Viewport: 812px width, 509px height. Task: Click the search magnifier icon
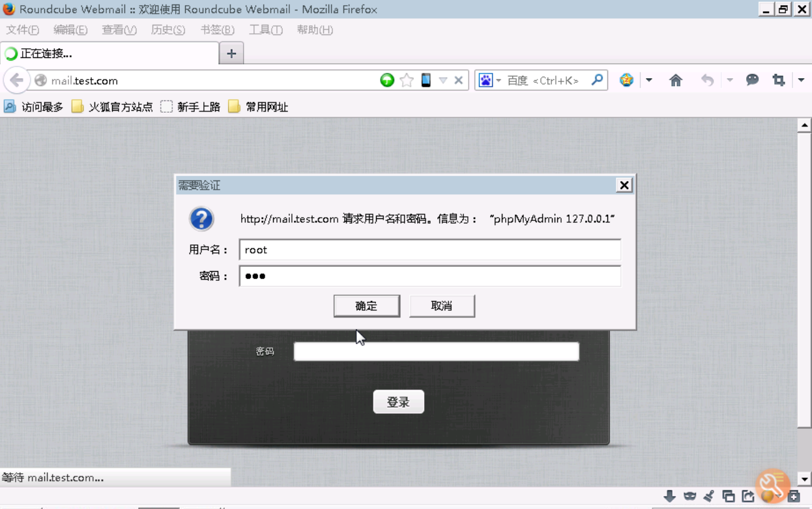tap(597, 80)
